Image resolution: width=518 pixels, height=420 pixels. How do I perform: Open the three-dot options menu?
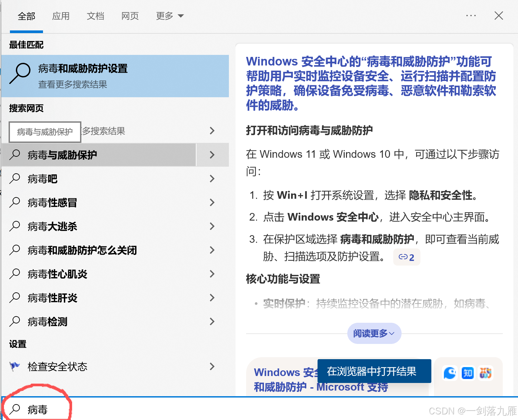click(x=471, y=16)
